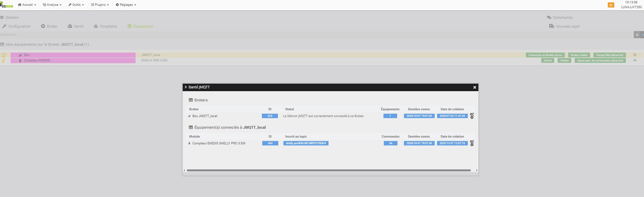Click the green Équipement plus icon
The width and height of the screenshot is (644, 197).
[129, 26]
